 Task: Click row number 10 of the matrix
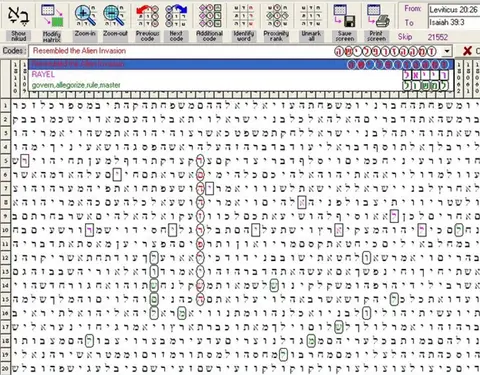click(x=5, y=230)
